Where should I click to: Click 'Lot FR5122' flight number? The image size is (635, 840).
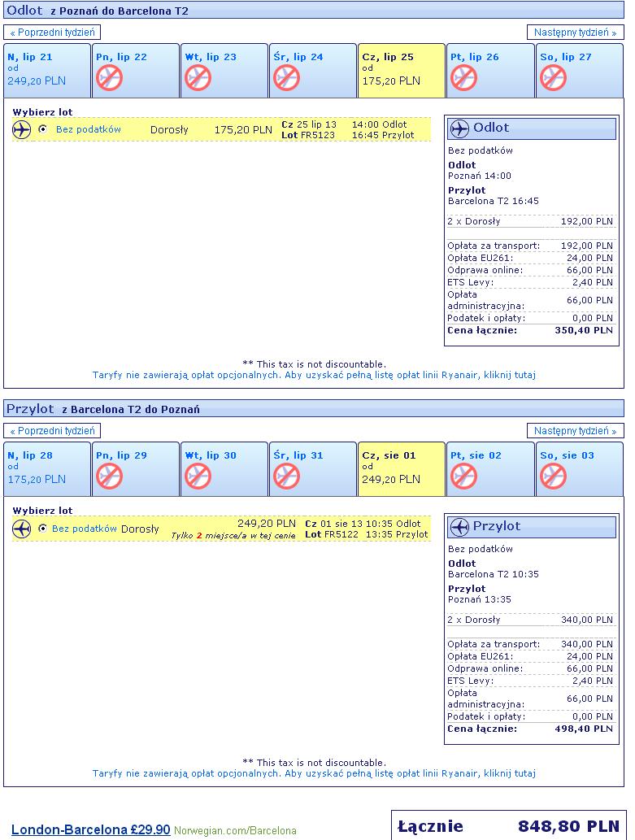click(x=332, y=534)
